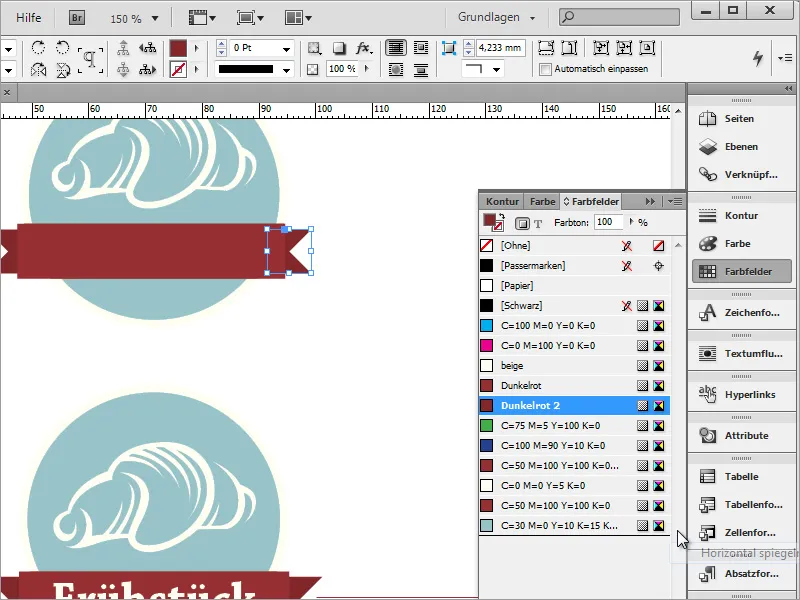Select [Papier] swatch
This screenshot has width=800, height=600.
[x=574, y=286]
